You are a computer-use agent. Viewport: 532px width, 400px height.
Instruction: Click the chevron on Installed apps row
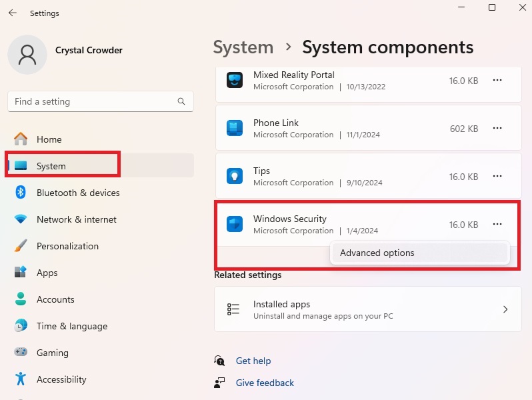tap(505, 309)
